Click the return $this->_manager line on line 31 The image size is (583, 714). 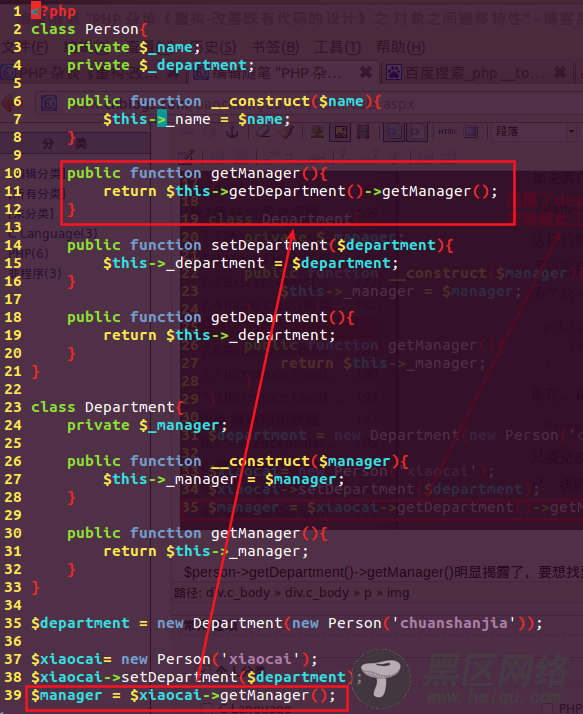[206, 551]
